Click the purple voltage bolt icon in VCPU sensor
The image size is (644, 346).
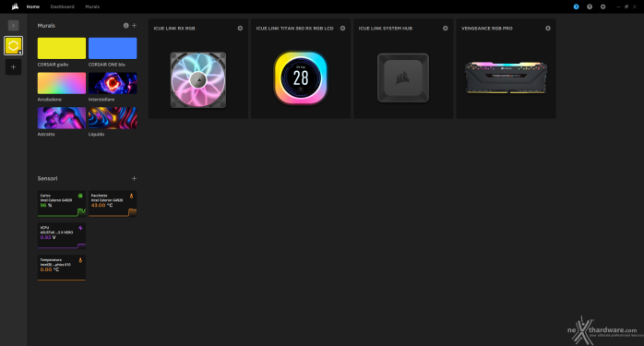[x=80, y=228]
